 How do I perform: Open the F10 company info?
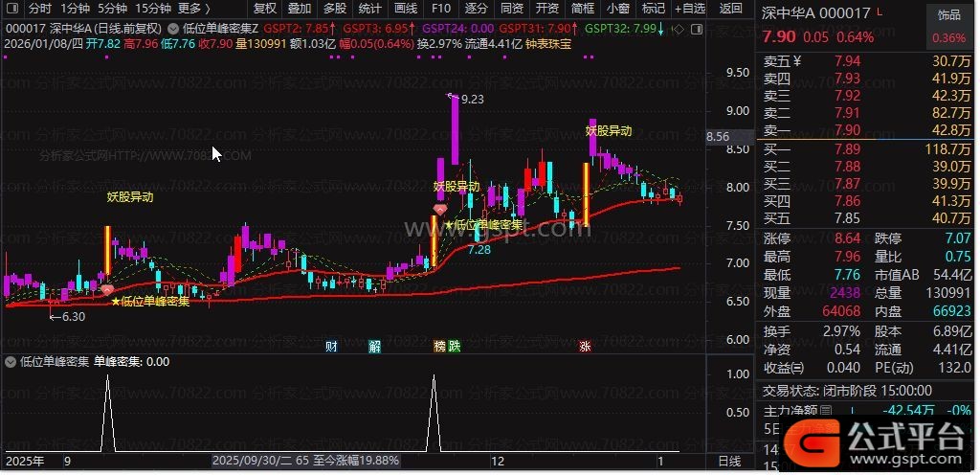[x=442, y=8]
